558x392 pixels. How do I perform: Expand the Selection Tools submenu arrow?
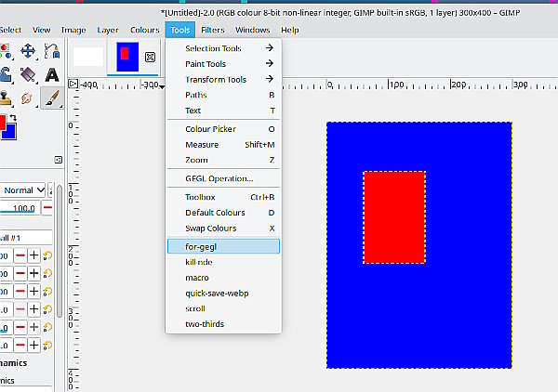point(270,47)
